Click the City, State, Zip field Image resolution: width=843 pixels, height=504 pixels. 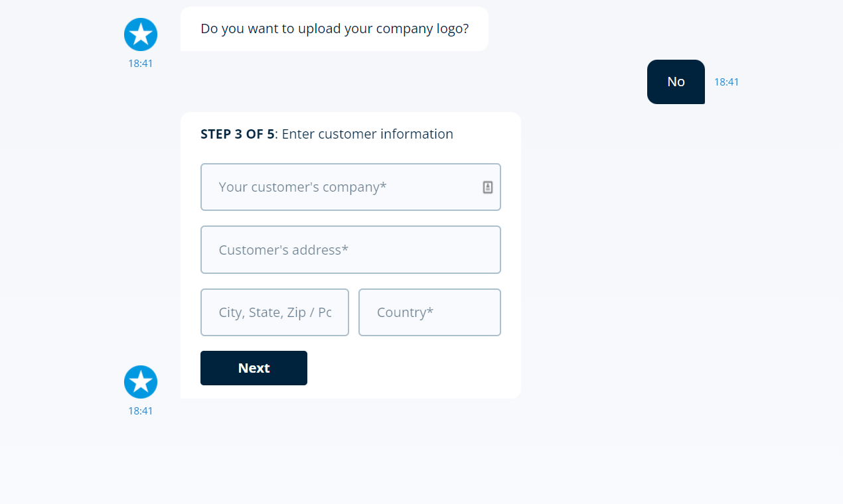coord(275,312)
